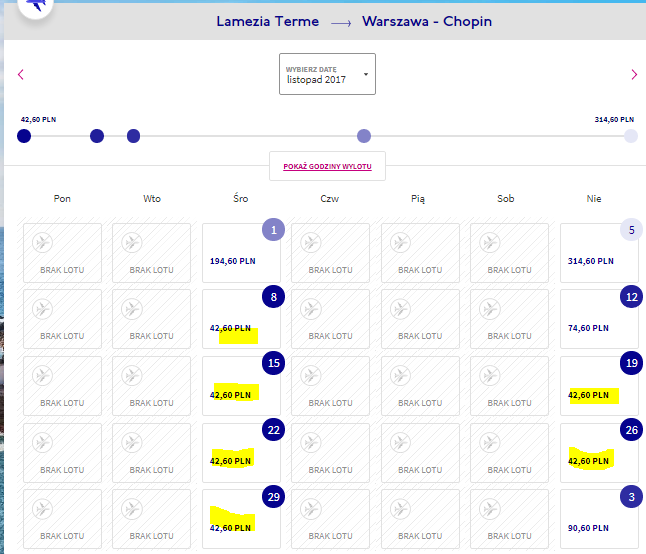Click the third dark slider dot from the left

click(x=133, y=136)
